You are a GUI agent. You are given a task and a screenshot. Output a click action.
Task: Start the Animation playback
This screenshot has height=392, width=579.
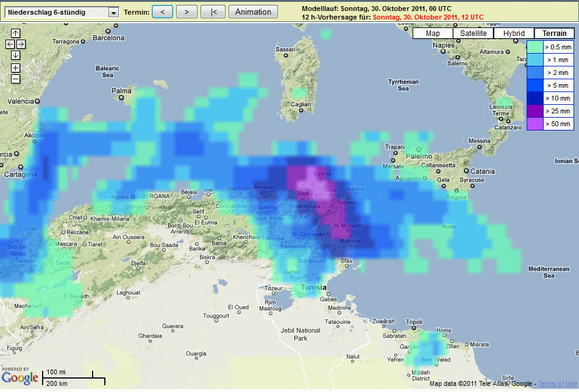[x=253, y=12]
